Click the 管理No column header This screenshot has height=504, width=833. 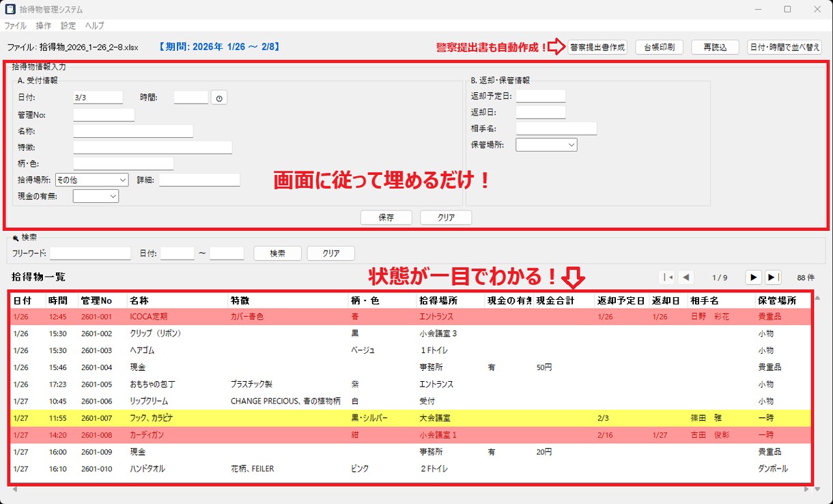(x=102, y=300)
